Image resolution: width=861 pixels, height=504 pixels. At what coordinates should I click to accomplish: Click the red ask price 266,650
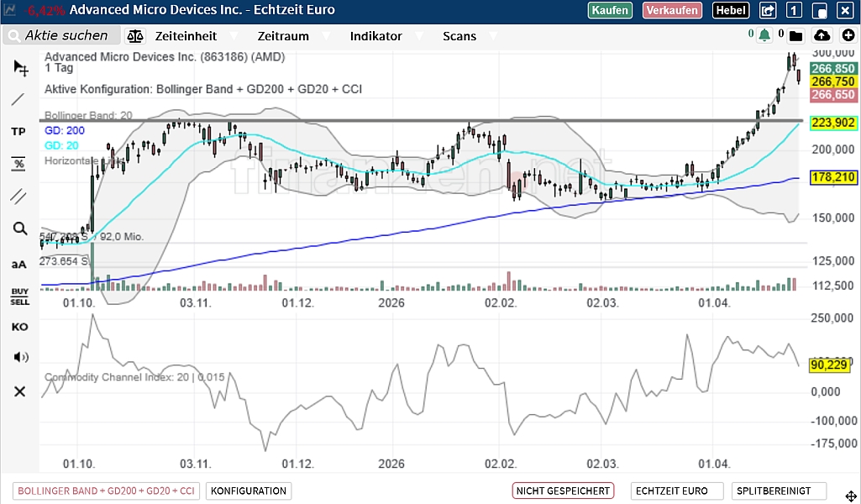coord(833,95)
